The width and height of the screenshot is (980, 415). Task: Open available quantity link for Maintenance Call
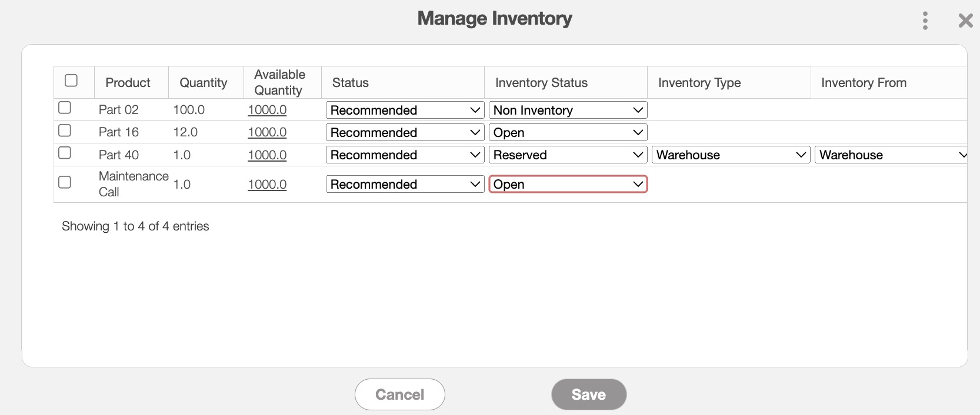point(267,185)
